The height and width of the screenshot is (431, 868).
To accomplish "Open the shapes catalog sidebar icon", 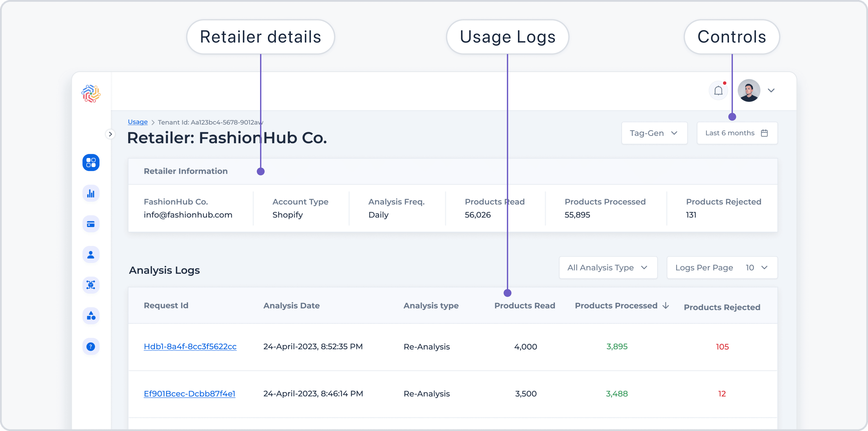I will pos(91,316).
